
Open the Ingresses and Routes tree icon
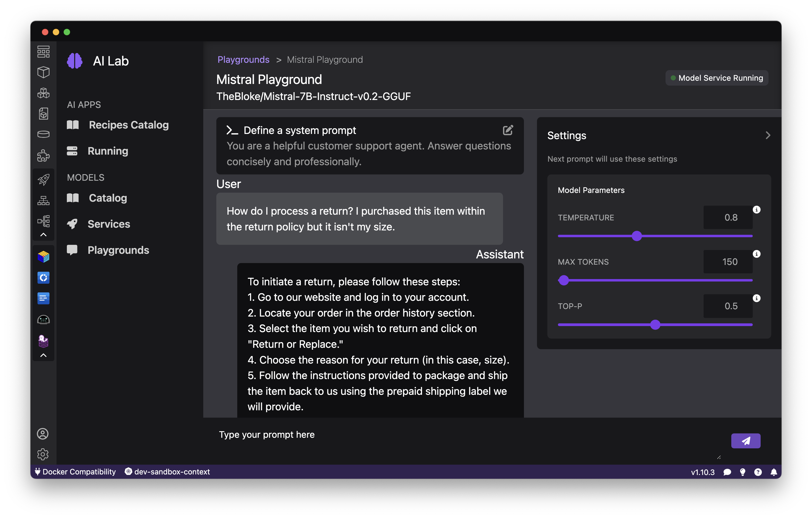point(43,221)
